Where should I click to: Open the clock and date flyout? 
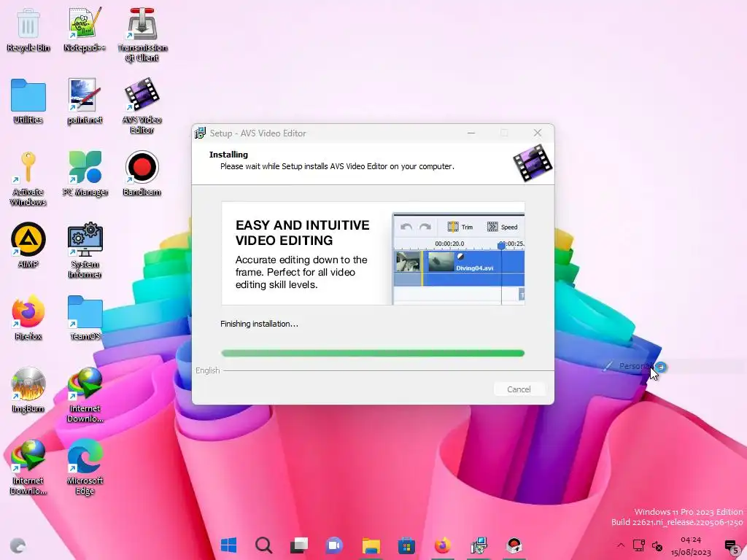click(691, 545)
